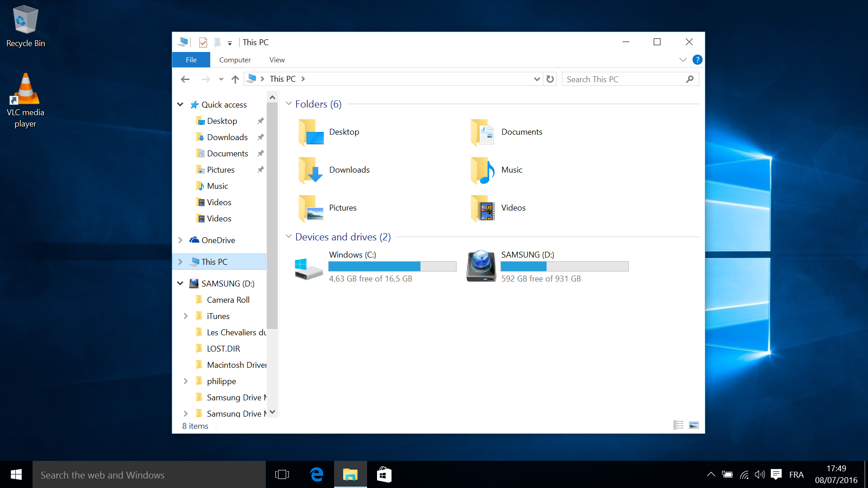Image resolution: width=868 pixels, height=488 pixels.
Task: Select the Videos folder icon
Action: tap(483, 208)
